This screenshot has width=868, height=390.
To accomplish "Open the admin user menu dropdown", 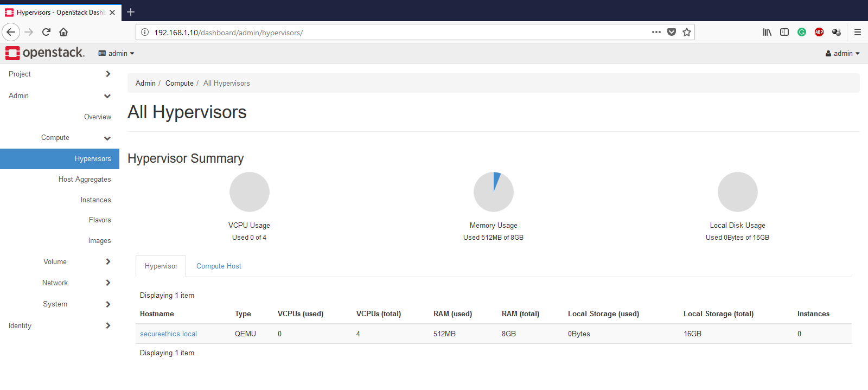I will point(843,53).
